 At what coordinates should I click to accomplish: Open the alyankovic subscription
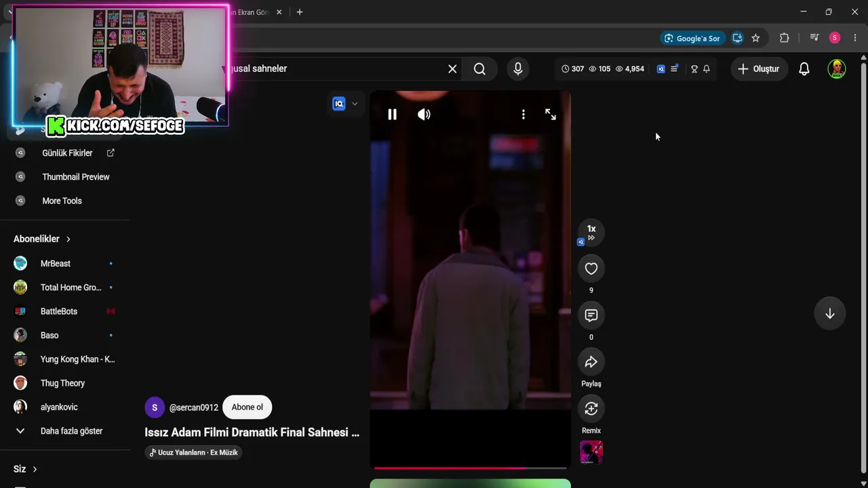tap(65, 407)
